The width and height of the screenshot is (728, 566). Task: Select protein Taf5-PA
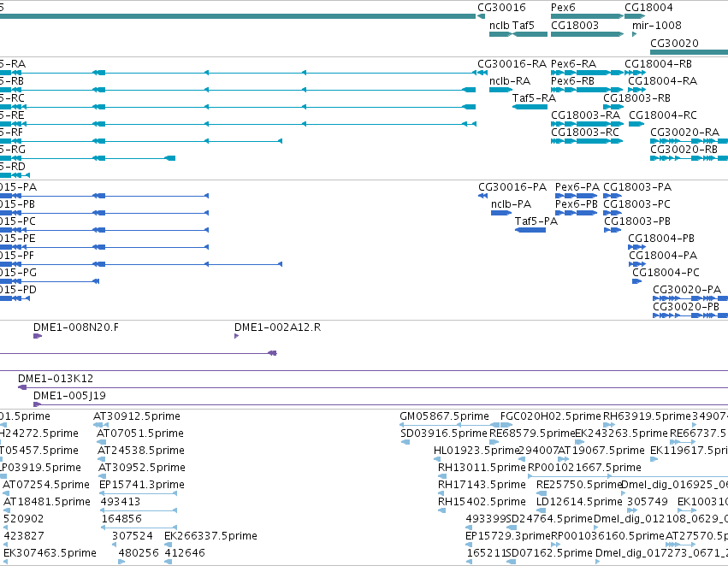pos(536,221)
